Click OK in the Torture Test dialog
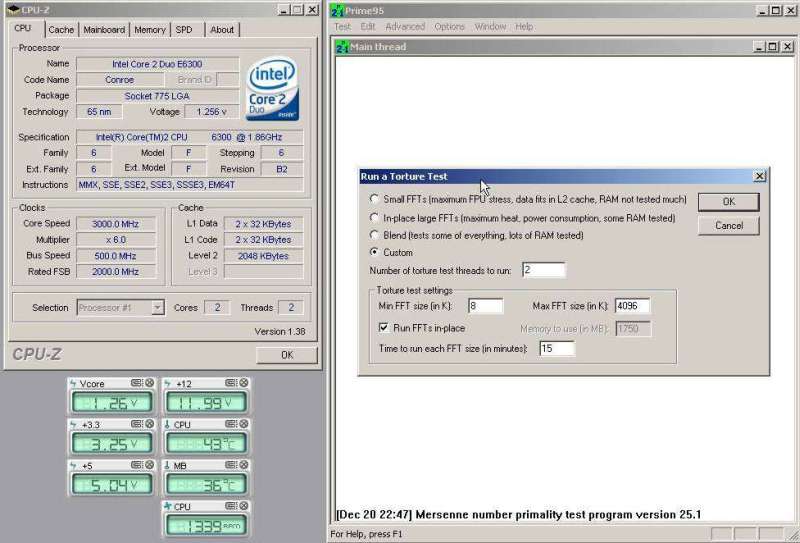The height and width of the screenshot is (543, 800). click(729, 202)
